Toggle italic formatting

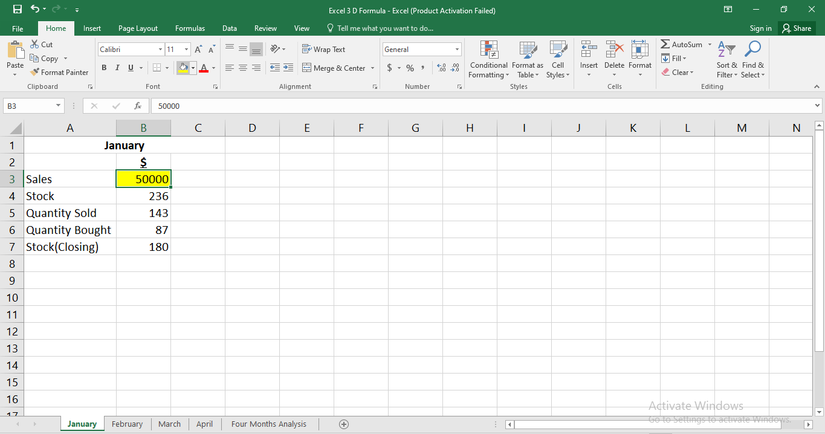click(117, 68)
